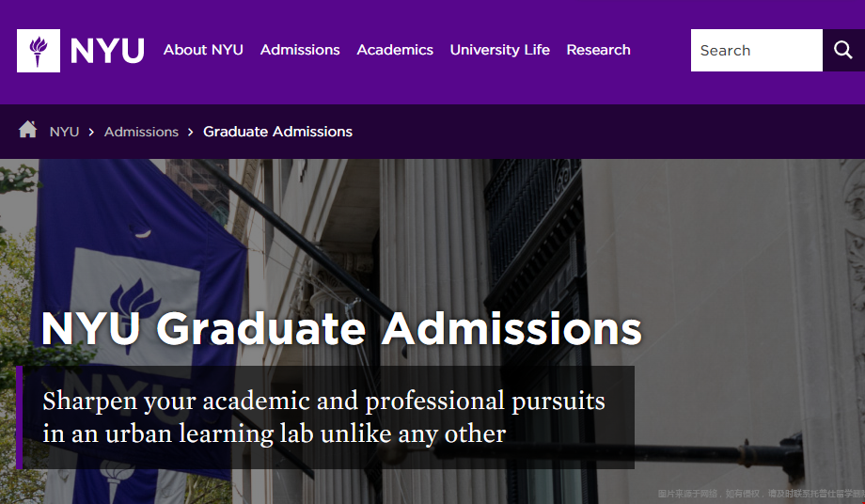865x504 pixels.
Task: Open the About NYU menu
Action: [x=203, y=50]
